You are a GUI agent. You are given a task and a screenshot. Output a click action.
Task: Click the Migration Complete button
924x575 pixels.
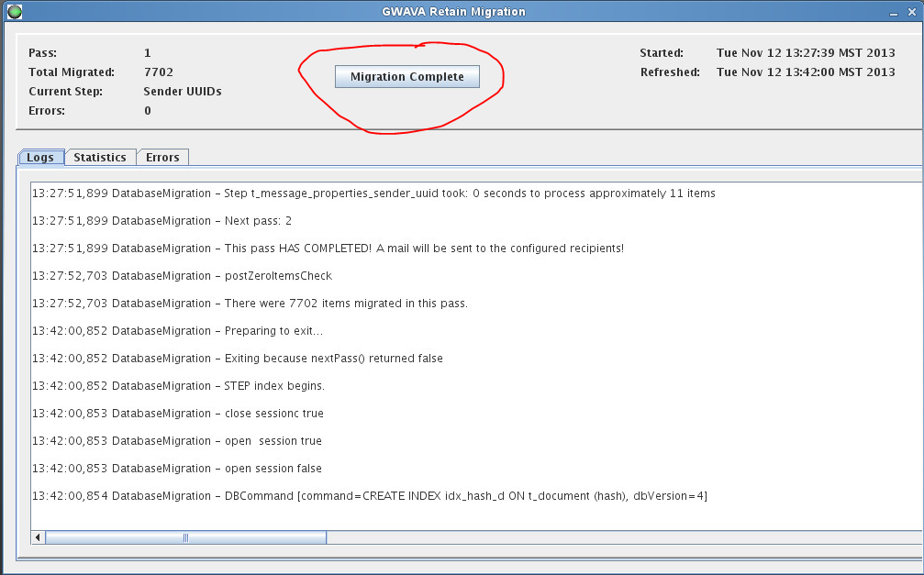[x=407, y=77]
